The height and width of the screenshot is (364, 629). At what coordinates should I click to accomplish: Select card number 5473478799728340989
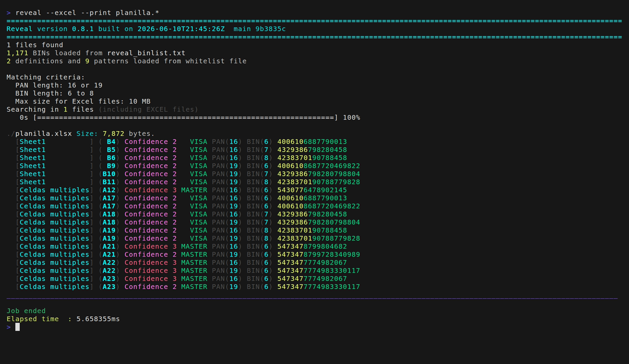click(x=318, y=255)
